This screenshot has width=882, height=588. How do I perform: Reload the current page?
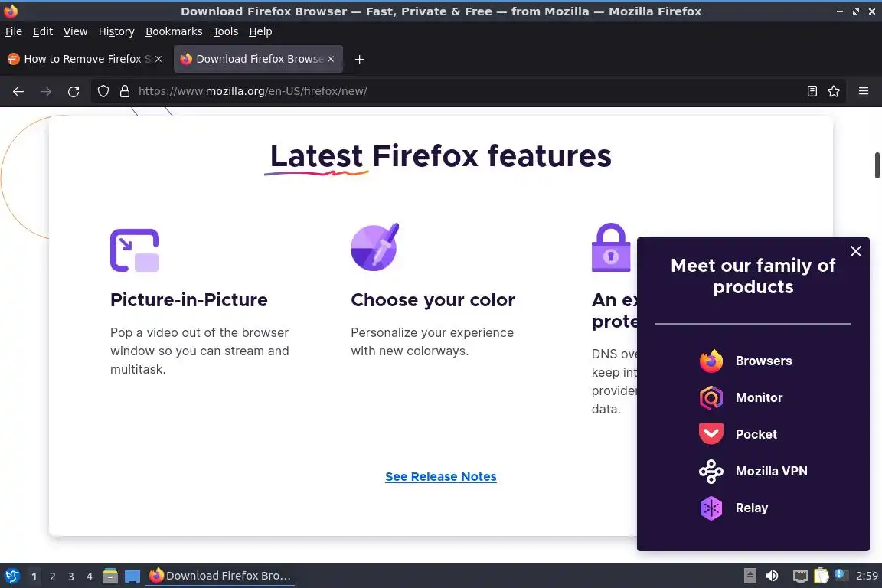click(73, 91)
